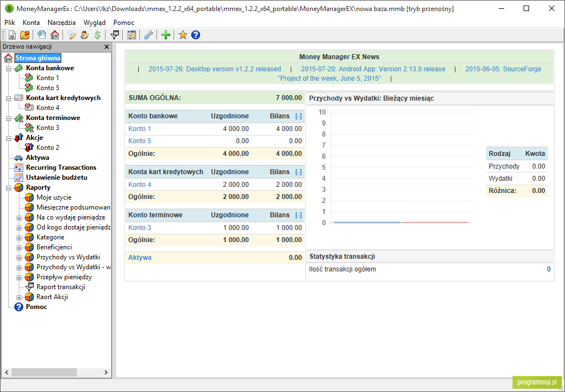Open the Plik menu
Viewport: 565px width, 392px height.
tap(10, 22)
